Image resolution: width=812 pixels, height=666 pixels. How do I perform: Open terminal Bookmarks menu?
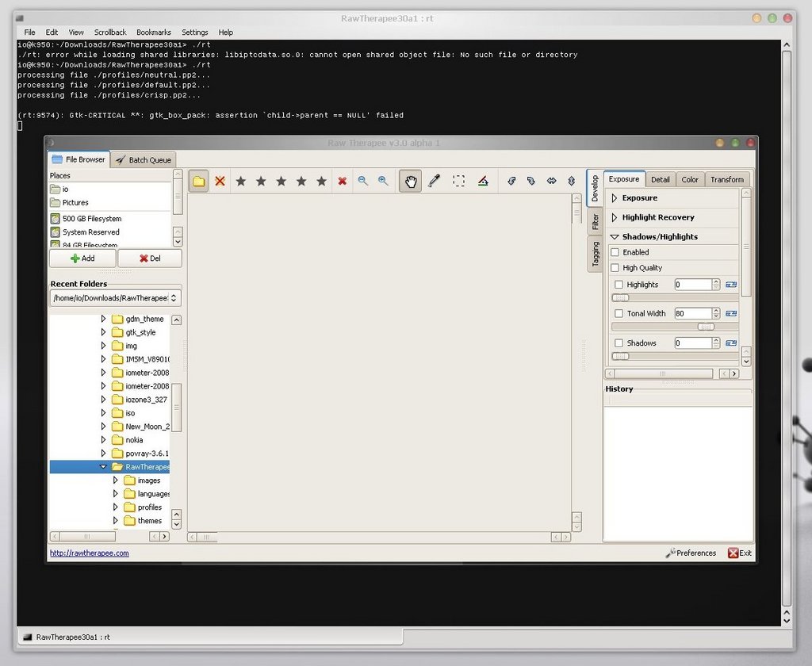pyautogui.click(x=153, y=32)
